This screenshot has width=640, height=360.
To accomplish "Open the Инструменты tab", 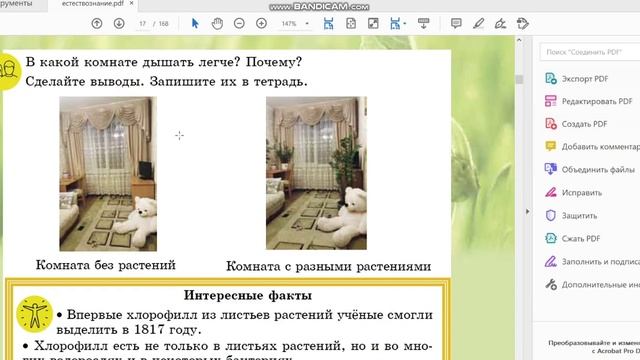I will coord(16,3).
